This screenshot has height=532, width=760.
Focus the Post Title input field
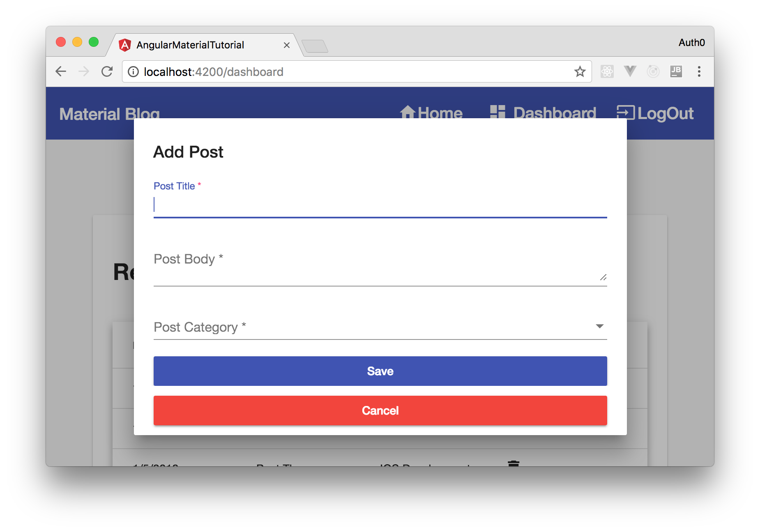pyautogui.click(x=380, y=205)
